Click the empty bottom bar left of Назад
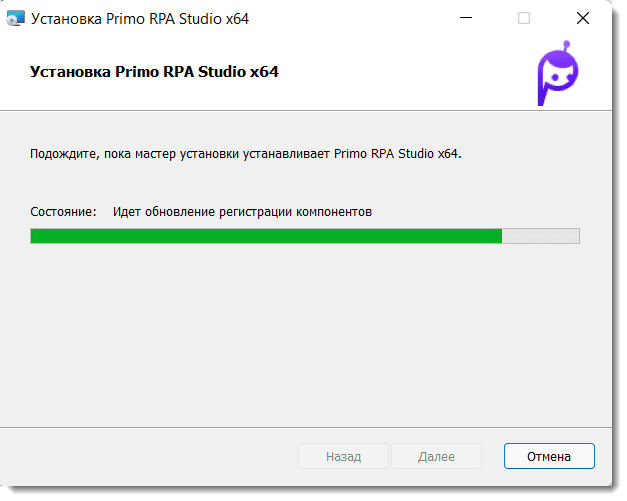 pos(150,456)
